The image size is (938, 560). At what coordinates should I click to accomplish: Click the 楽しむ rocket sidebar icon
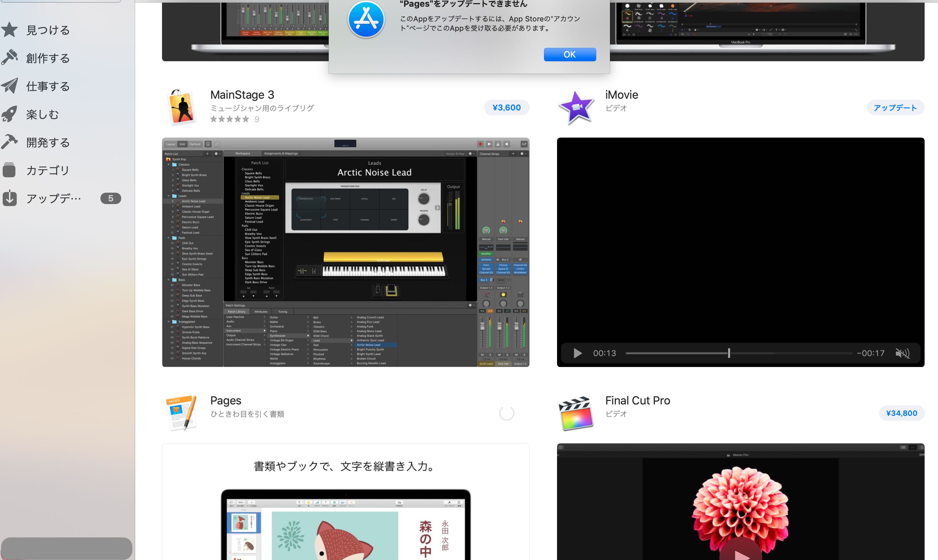tap(9, 114)
